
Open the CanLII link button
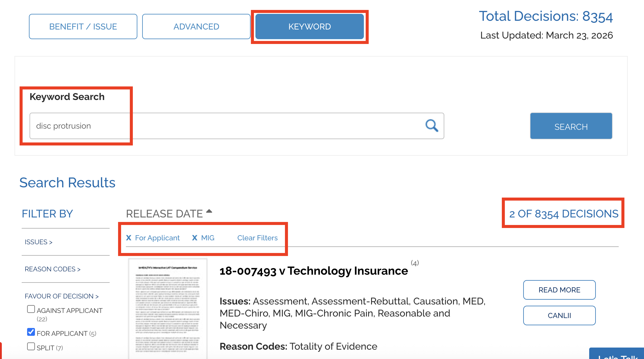(559, 316)
